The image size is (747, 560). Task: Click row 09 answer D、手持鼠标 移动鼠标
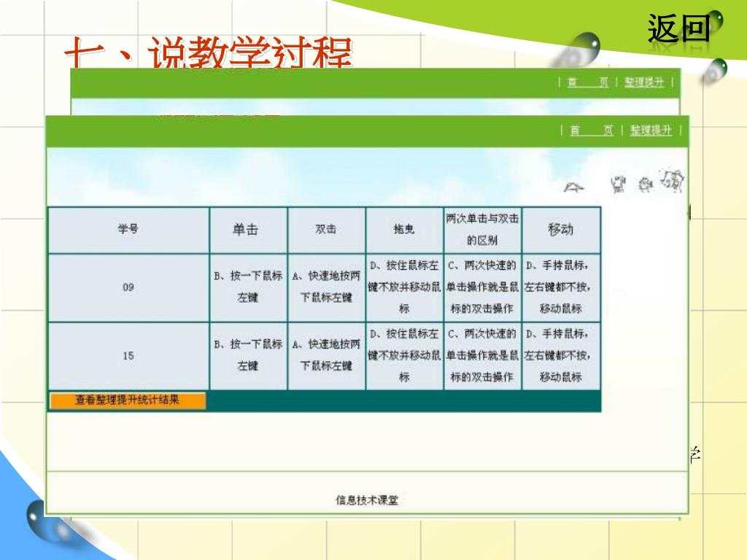561,287
